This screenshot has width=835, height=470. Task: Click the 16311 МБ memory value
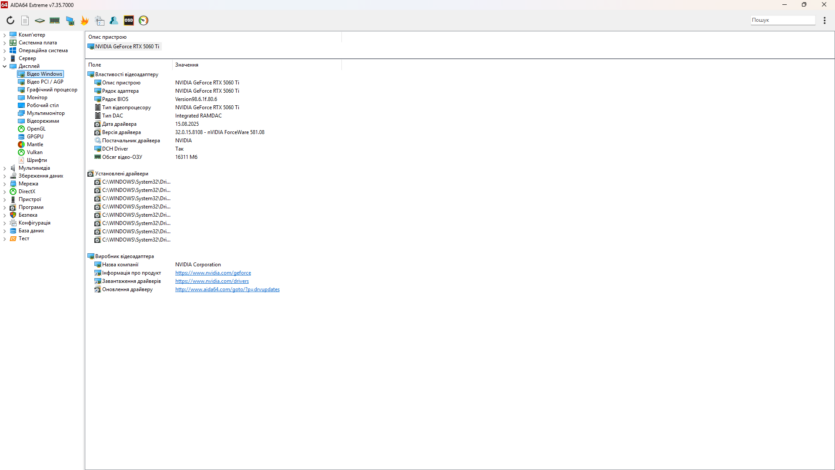point(186,157)
